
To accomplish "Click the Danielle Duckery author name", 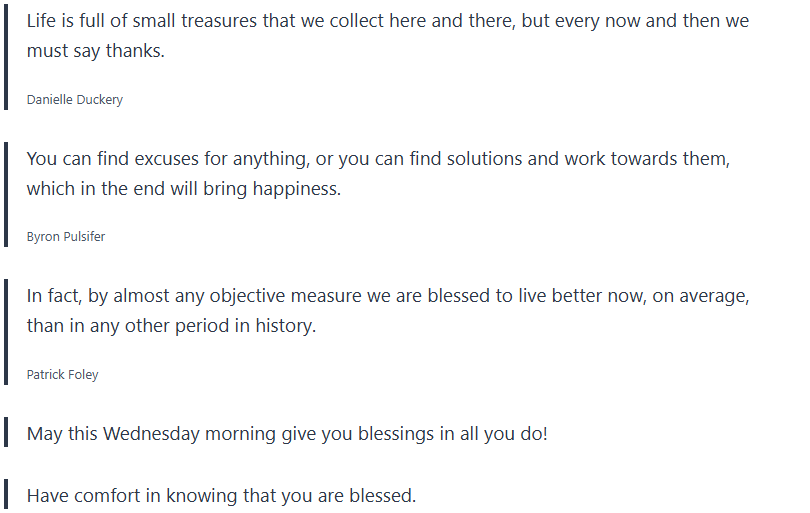I will click(x=74, y=100).
